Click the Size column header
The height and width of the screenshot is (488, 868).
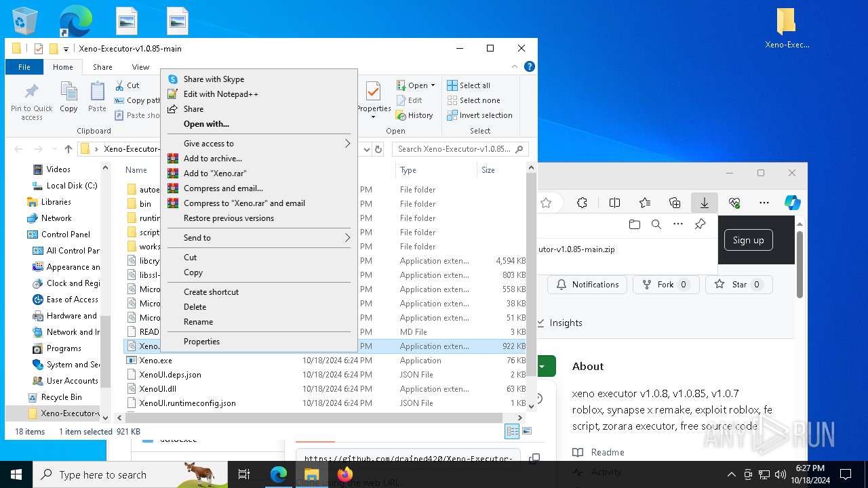point(501,170)
